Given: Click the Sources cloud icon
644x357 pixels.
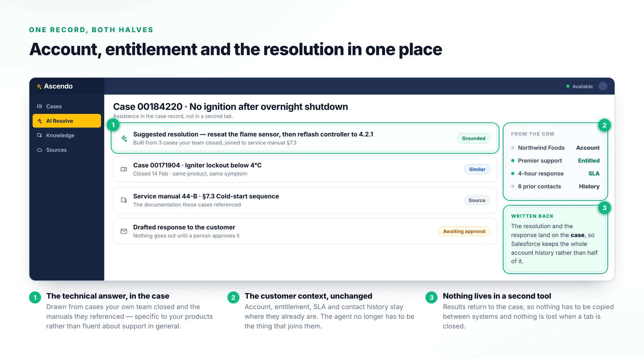Looking at the screenshot, I should click(39, 150).
